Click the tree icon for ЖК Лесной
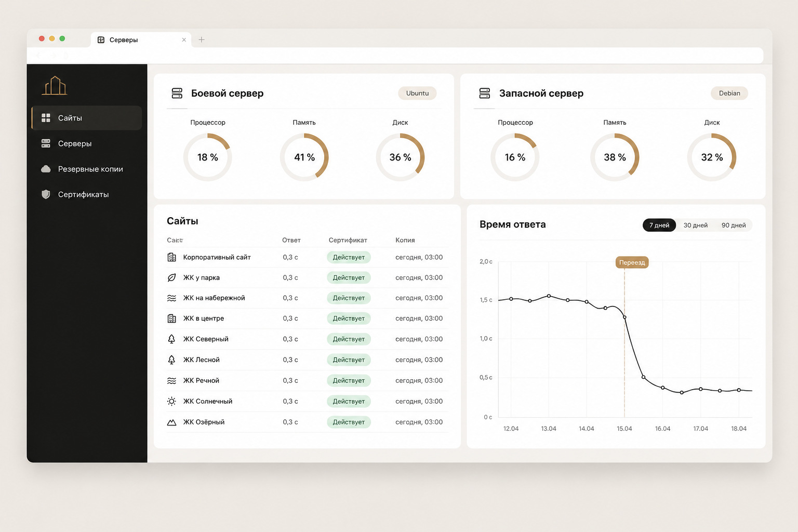 171,360
